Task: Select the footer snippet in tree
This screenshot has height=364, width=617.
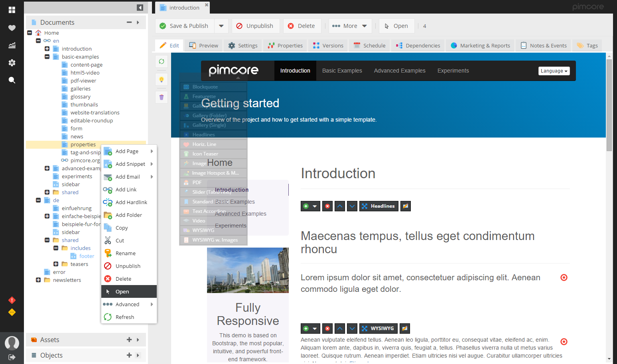Action: point(87,256)
